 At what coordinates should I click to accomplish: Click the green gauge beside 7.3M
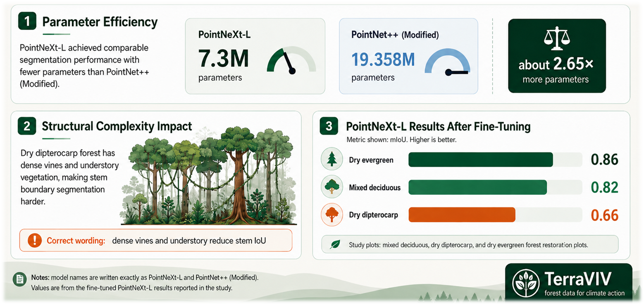click(x=291, y=61)
